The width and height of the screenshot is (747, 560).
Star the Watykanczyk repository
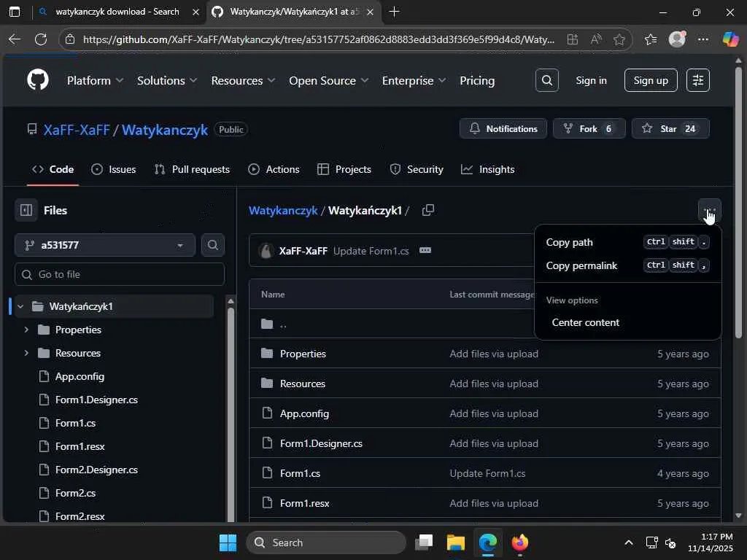pyautogui.click(x=670, y=128)
